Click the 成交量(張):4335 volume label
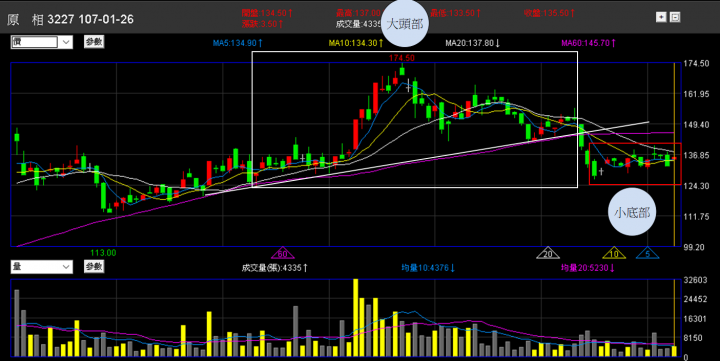This screenshot has height=361, width=720. click(x=275, y=267)
